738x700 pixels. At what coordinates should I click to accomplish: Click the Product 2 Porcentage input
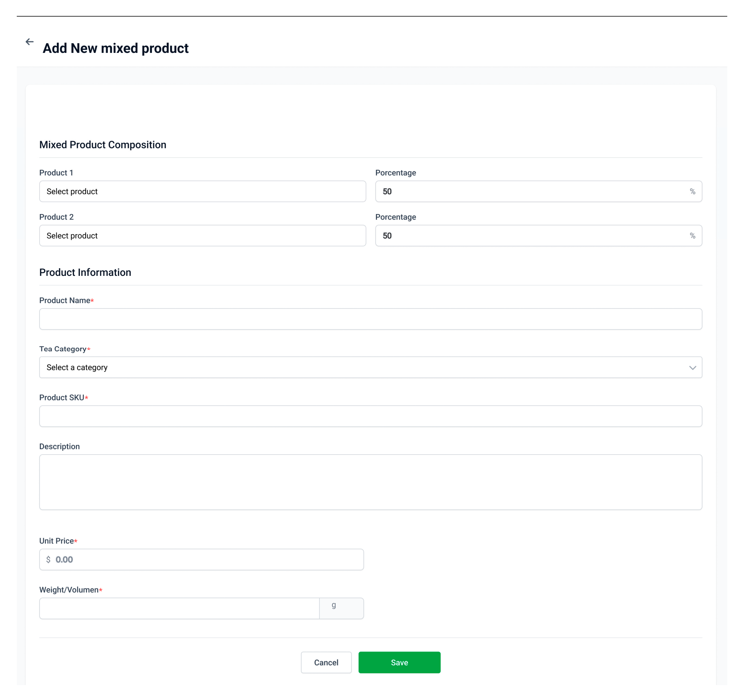[x=530, y=236]
